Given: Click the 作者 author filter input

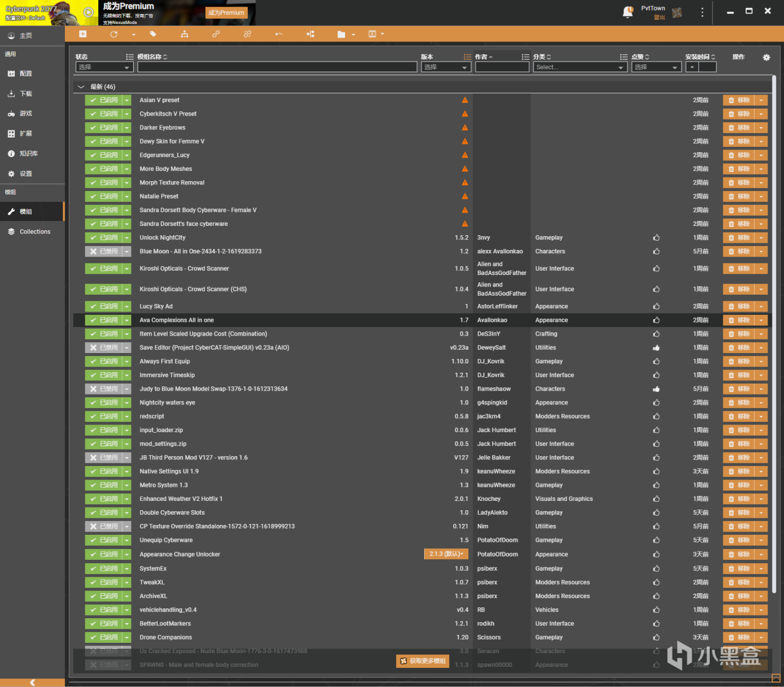Looking at the screenshot, I should (502, 67).
